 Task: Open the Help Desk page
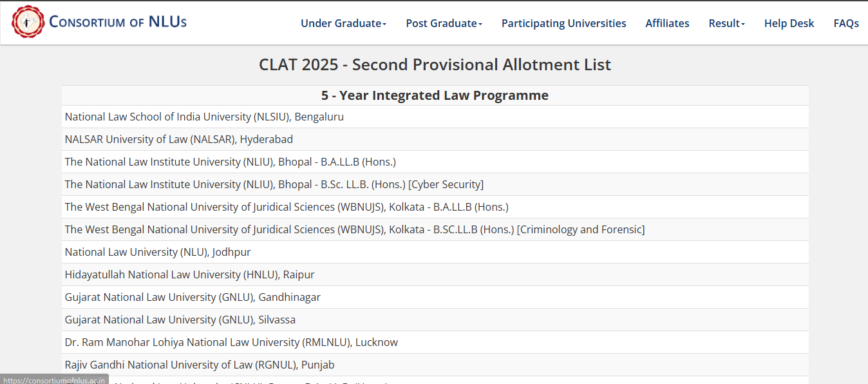point(789,23)
